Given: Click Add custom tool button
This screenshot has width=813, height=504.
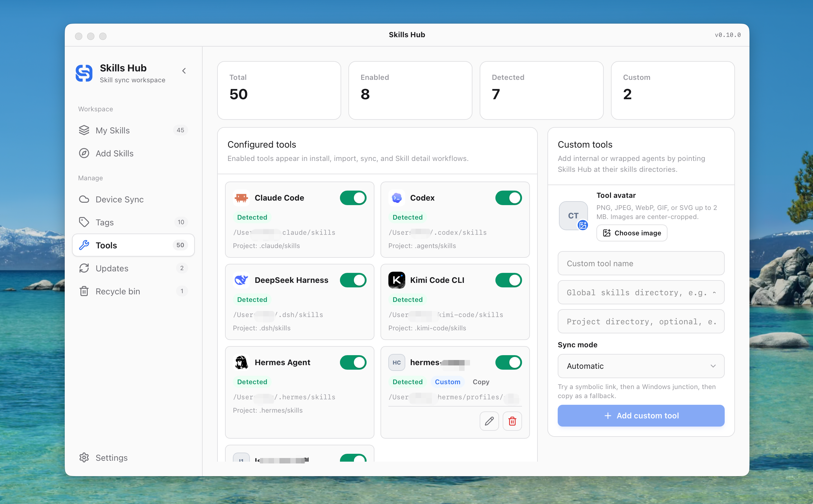Looking at the screenshot, I should 641,416.
